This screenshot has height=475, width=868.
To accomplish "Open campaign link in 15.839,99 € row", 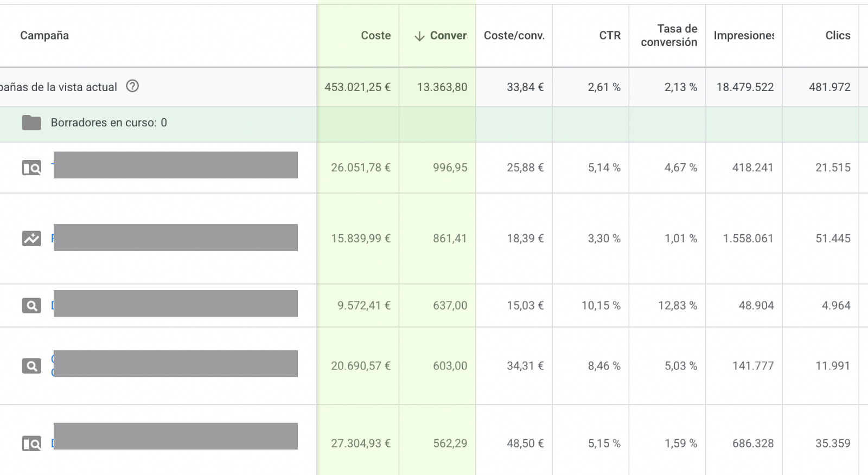I will click(x=175, y=237).
